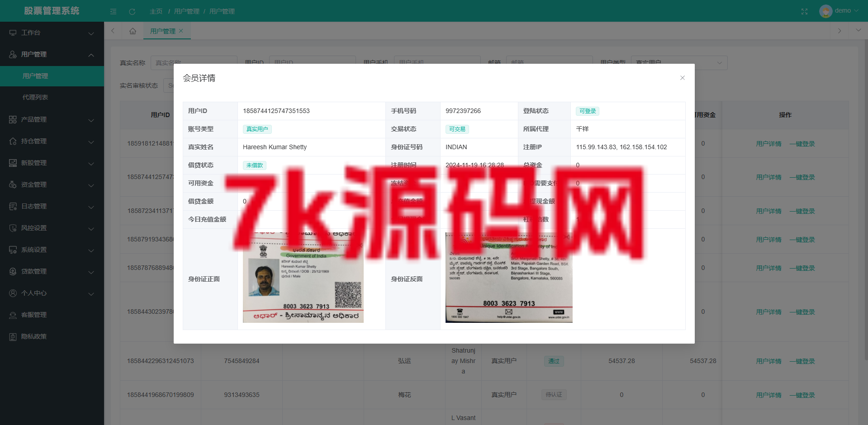Click the 用户手机 search input

[437, 62]
